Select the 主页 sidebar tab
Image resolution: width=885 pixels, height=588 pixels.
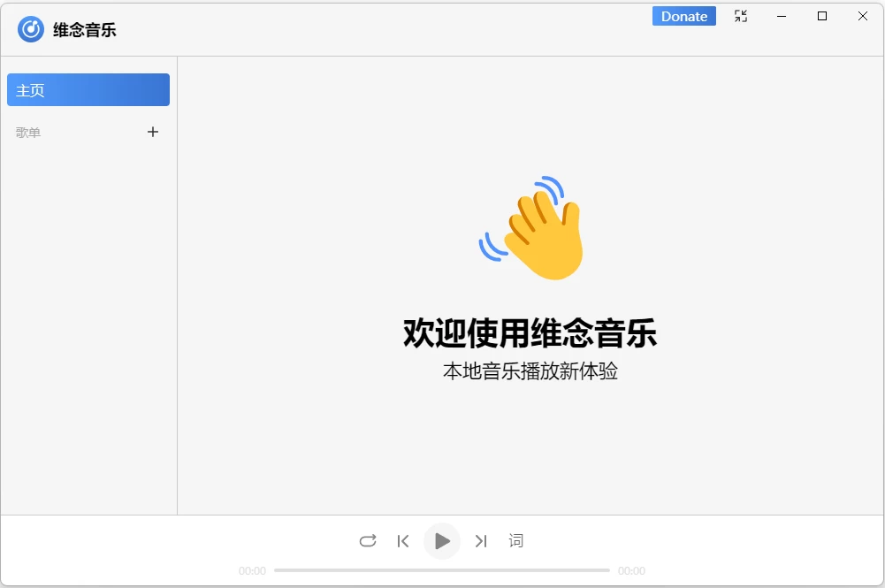pyautogui.click(x=88, y=90)
